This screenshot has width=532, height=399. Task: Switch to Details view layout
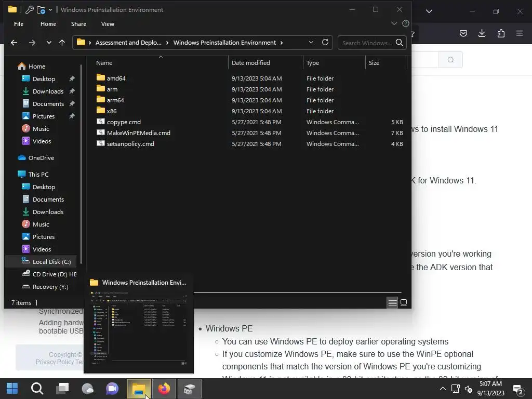click(x=392, y=302)
